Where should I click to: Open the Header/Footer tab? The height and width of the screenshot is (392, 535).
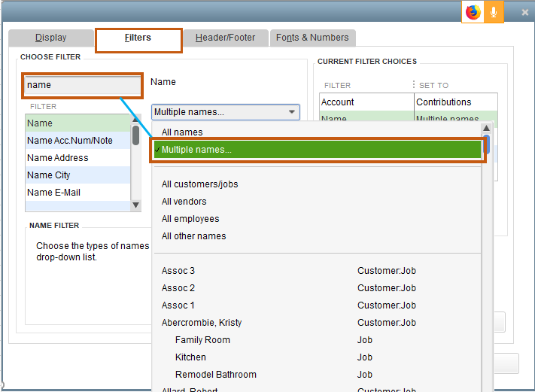pos(225,38)
